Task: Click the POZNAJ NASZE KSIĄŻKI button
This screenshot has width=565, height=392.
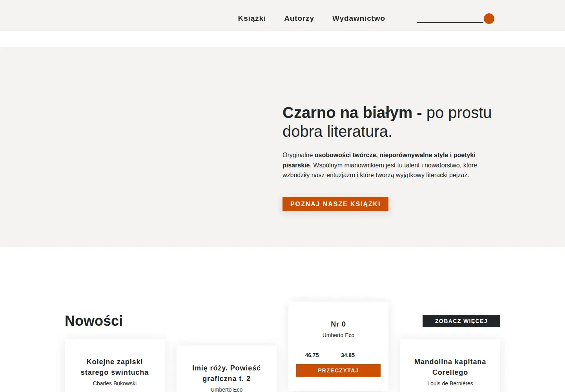Action: tap(335, 204)
